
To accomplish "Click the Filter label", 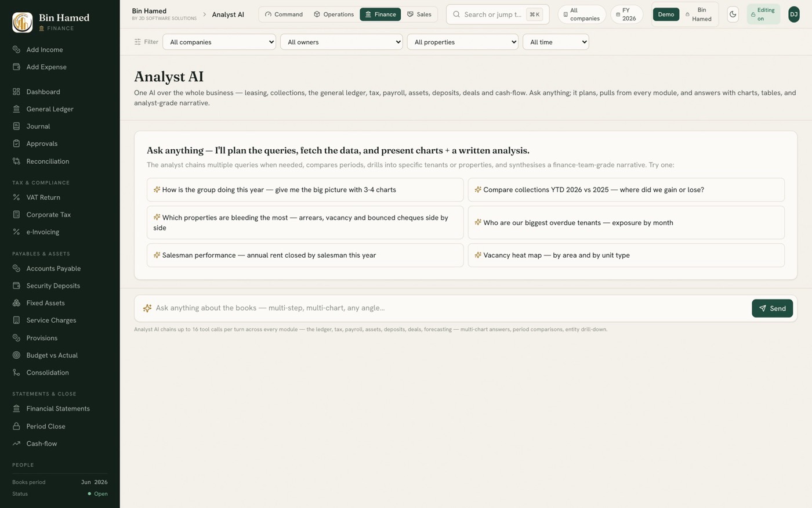I will pos(151,42).
